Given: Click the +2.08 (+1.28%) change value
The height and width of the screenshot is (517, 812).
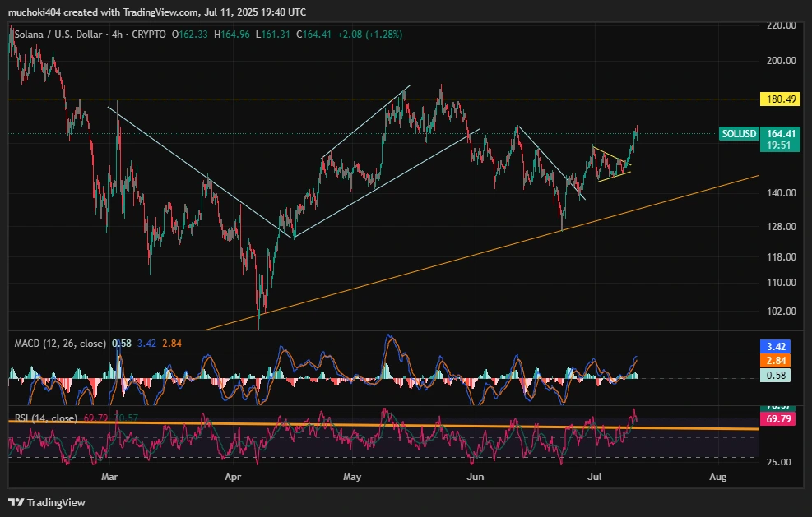Looking at the screenshot, I should 368,35.
